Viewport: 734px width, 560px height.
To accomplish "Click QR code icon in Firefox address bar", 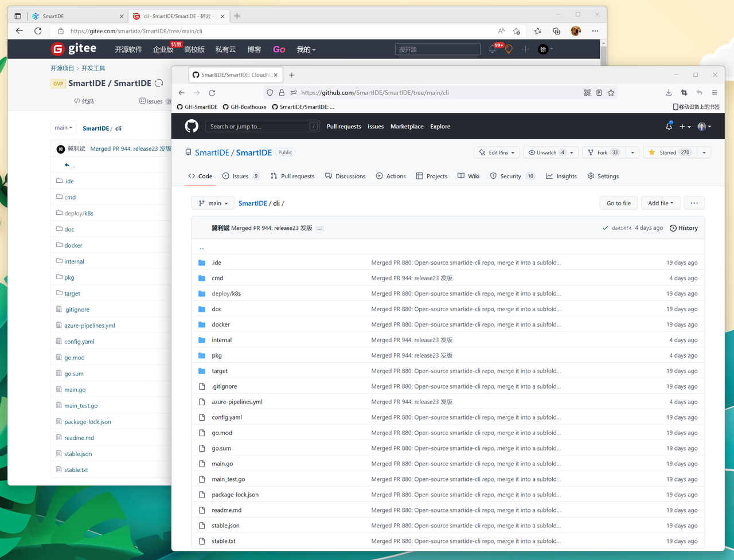I will click(587, 92).
